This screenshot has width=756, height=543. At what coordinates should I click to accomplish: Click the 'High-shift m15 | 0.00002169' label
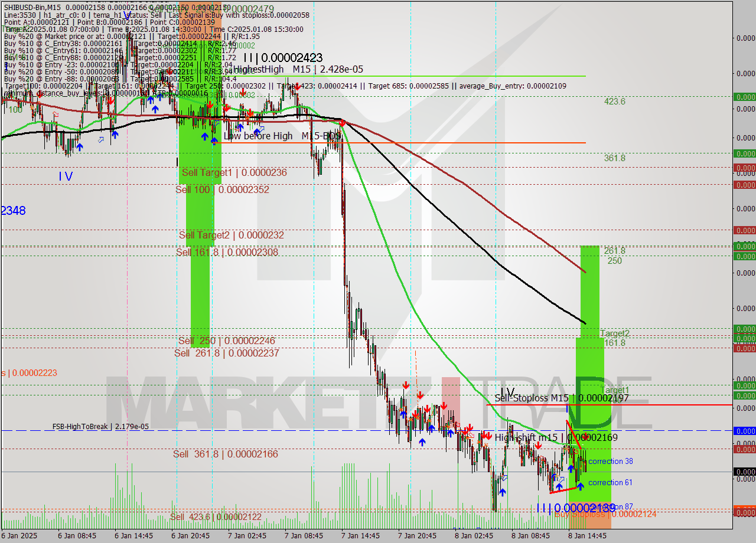coord(556,437)
